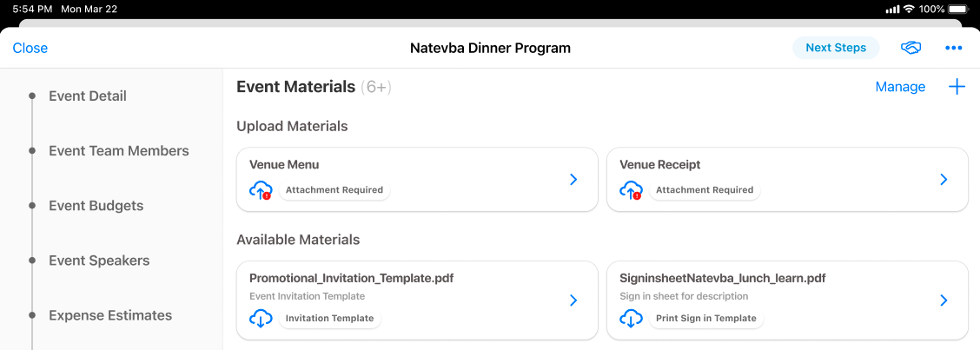Tap the Promotional Invitation Template download cloud icon
This screenshot has width=980, height=350.
[261, 319]
